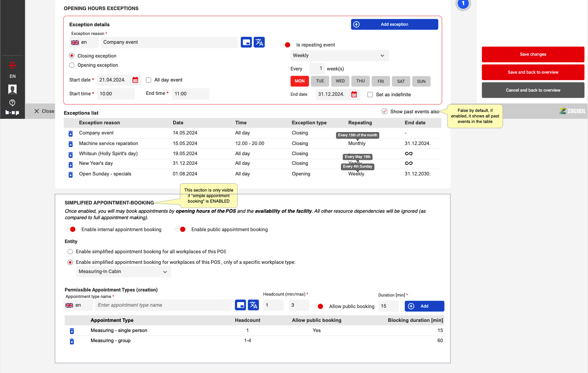Delete the New Year's day exception
The width and height of the screenshot is (588, 373).
70,164
